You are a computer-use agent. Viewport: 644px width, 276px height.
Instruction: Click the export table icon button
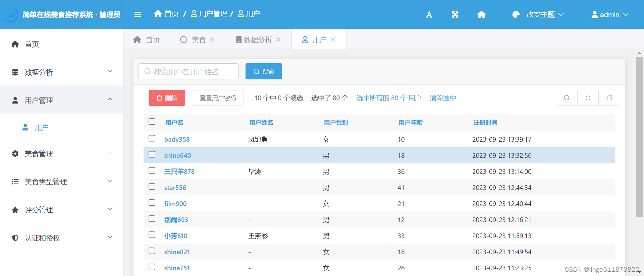click(609, 98)
